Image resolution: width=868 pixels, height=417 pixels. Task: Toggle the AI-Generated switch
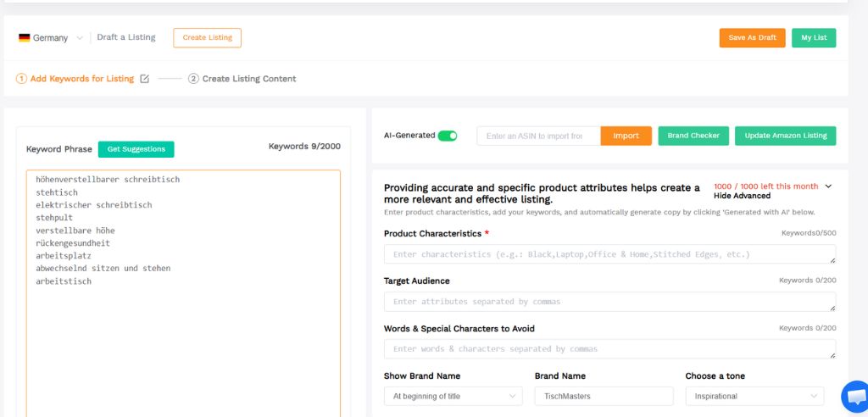pyautogui.click(x=448, y=136)
